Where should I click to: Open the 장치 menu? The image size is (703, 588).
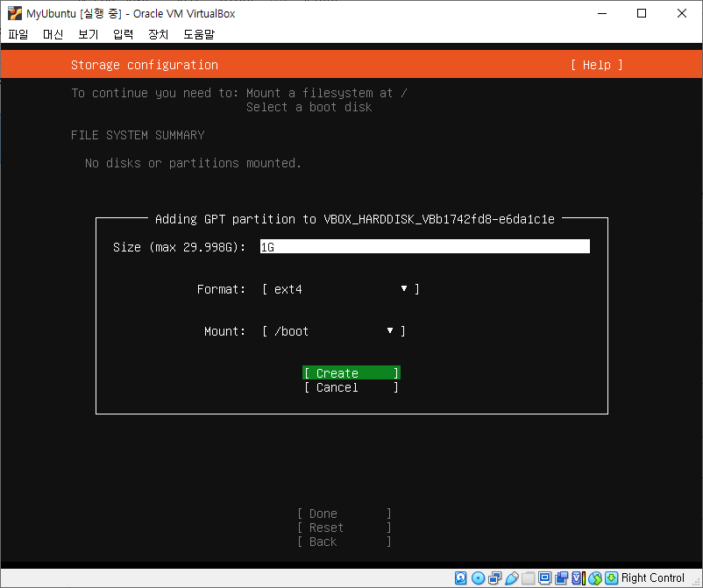(x=159, y=34)
